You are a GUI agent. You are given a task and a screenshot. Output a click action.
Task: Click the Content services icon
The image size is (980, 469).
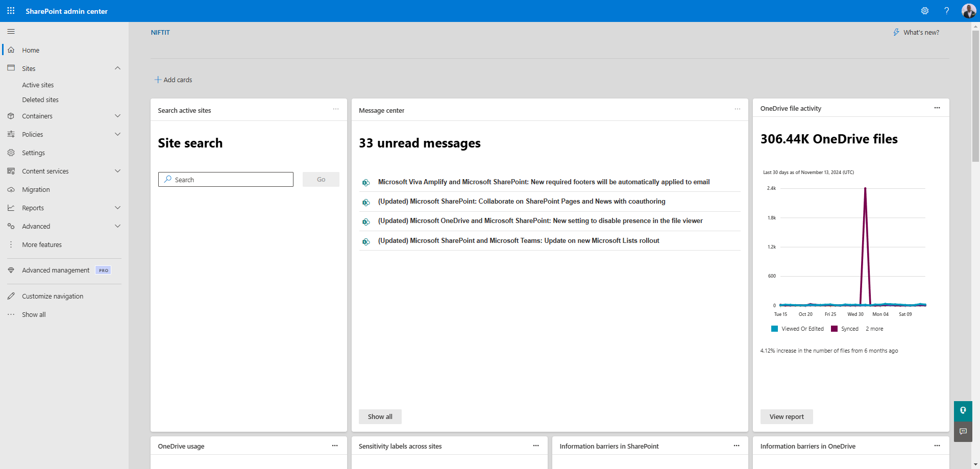pyautogui.click(x=11, y=171)
